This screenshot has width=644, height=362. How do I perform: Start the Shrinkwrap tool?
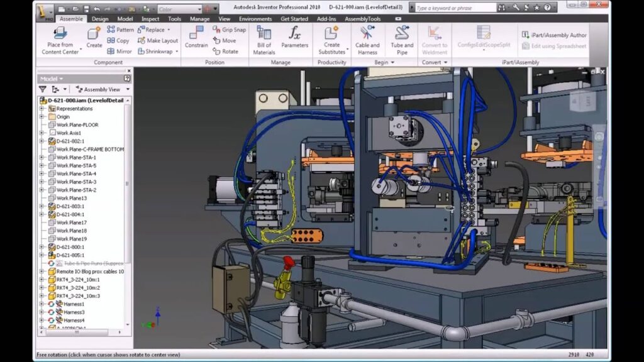155,52
